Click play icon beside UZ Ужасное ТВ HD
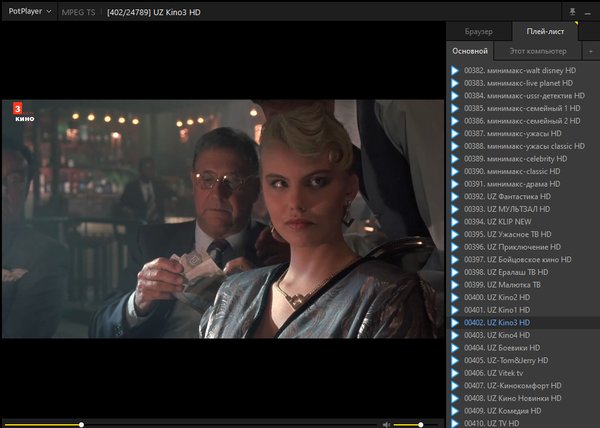The width and height of the screenshot is (600, 428). 455,234
